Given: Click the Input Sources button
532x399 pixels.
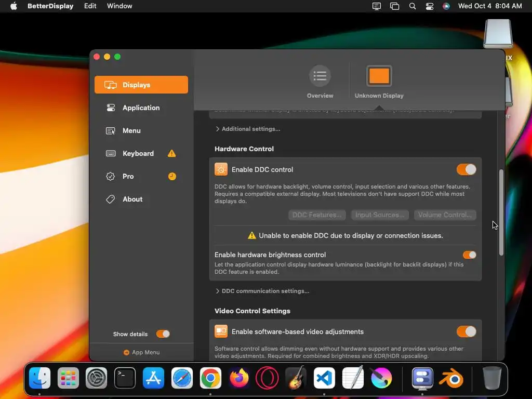Looking at the screenshot, I should tap(380, 215).
